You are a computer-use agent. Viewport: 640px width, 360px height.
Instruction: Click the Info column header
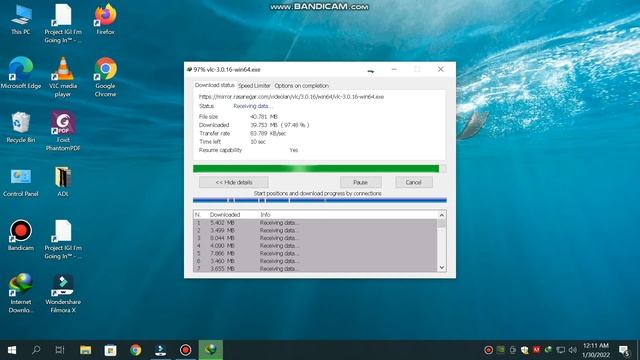tap(265, 214)
